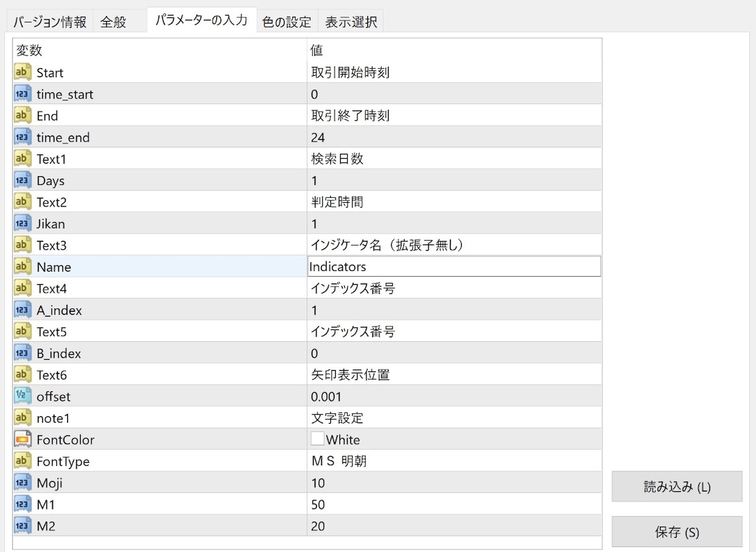
Task: Click the integer icon next to time_end
Action: 22,137
